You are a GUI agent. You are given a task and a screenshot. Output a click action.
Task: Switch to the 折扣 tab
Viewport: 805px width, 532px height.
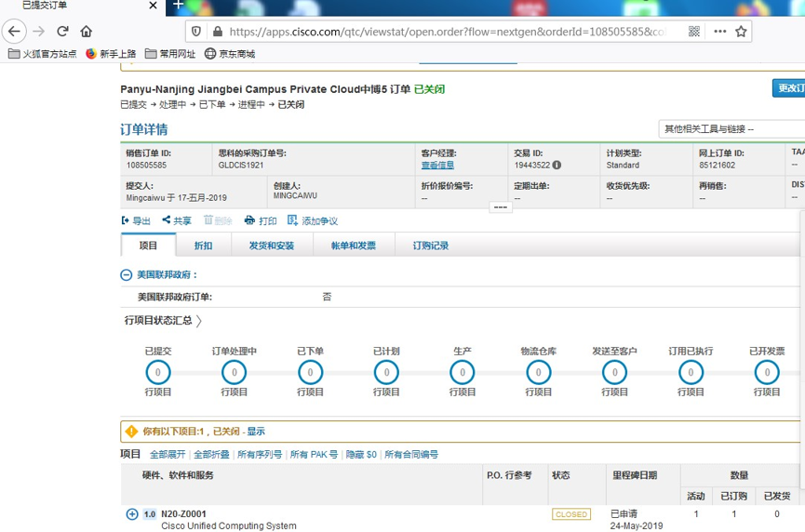click(203, 246)
